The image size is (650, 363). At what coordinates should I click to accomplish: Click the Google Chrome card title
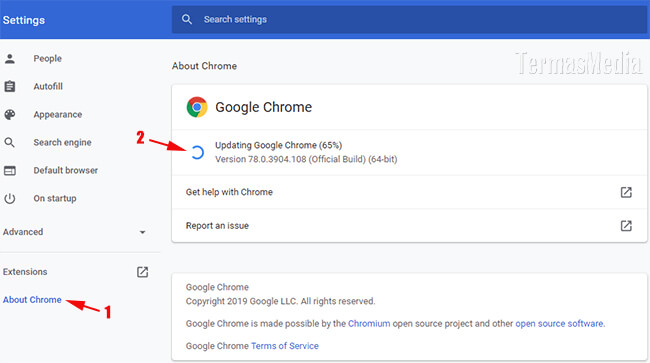point(263,107)
